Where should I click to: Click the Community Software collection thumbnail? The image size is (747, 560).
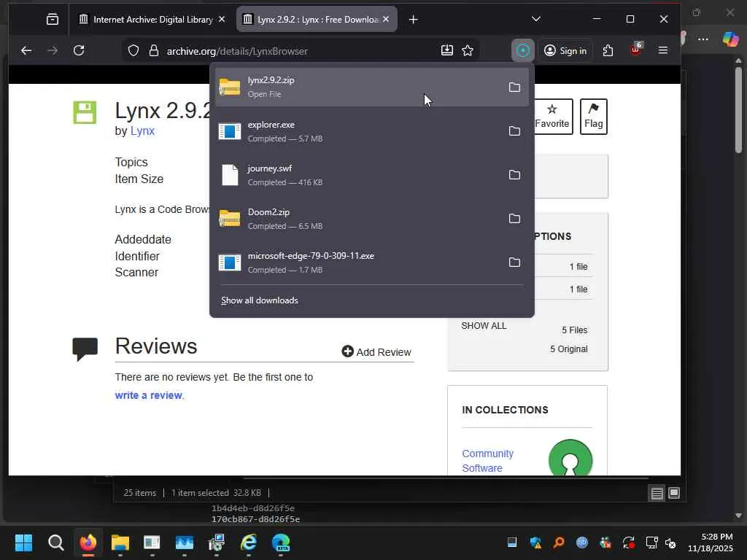tap(570, 458)
